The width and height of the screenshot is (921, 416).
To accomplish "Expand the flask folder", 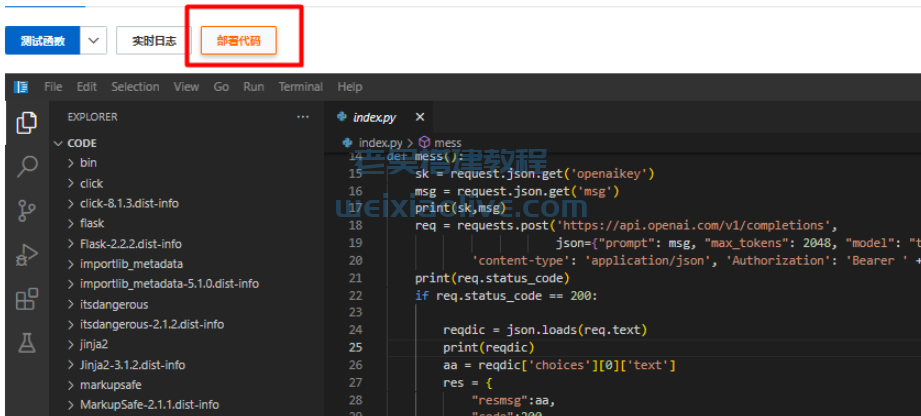I will click(92, 223).
